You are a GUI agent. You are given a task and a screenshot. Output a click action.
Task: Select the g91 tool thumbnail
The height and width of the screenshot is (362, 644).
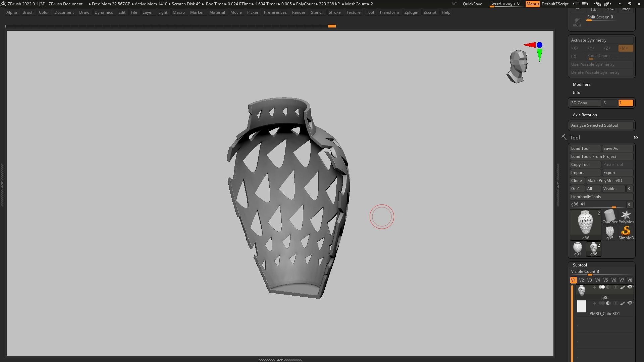click(x=577, y=249)
